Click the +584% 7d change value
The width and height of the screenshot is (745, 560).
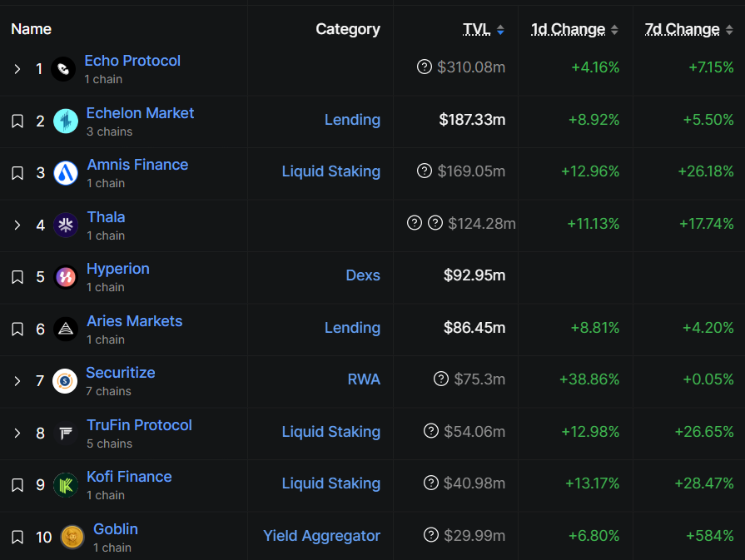pos(710,536)
